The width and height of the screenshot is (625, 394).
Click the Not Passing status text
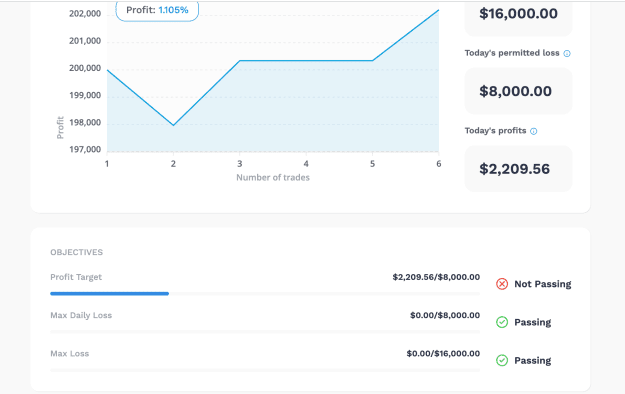tap(542, 284)
